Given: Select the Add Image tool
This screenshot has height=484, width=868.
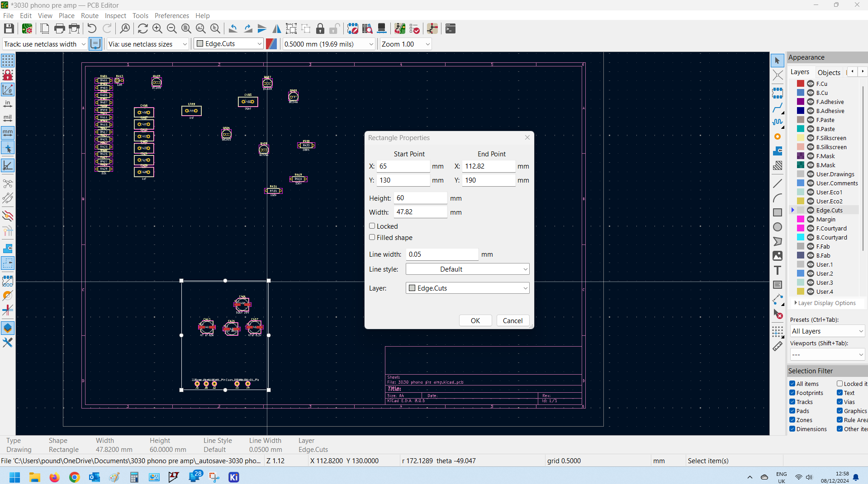Looking at the screenshot, I should (x=778, y=256).
